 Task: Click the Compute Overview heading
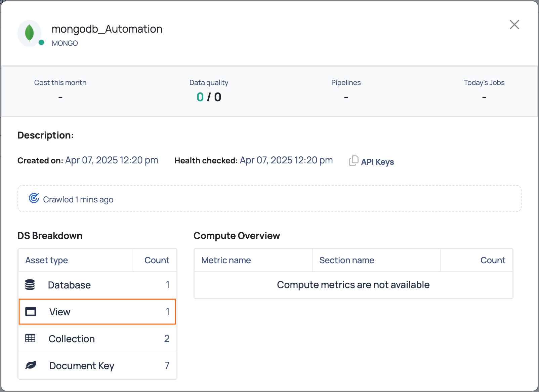click(237, 236)
